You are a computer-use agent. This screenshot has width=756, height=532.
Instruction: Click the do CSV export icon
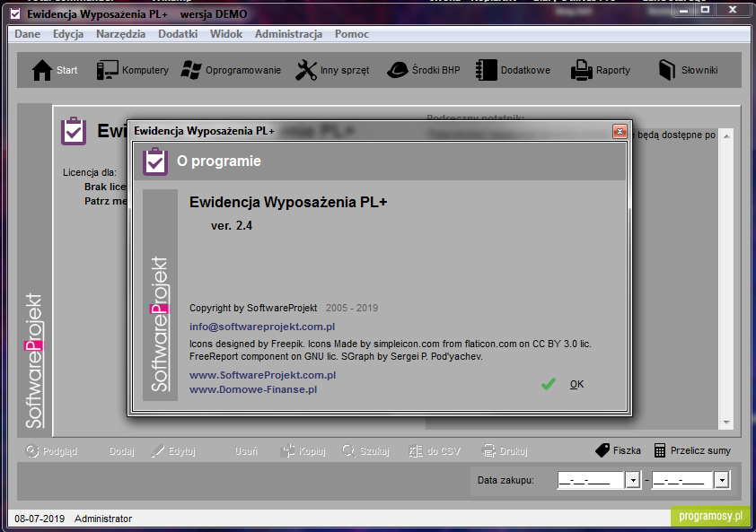[x=416, y=451]
